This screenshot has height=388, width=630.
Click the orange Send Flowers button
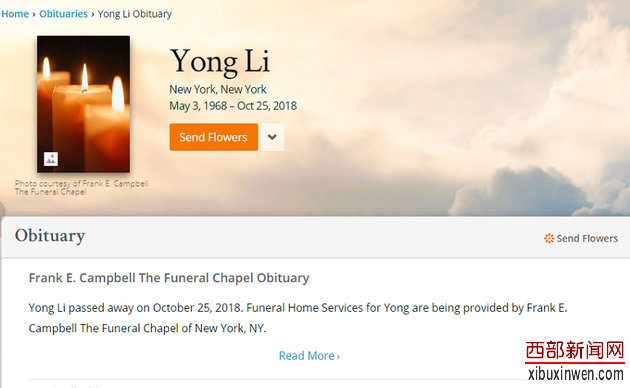coord(213,137)
